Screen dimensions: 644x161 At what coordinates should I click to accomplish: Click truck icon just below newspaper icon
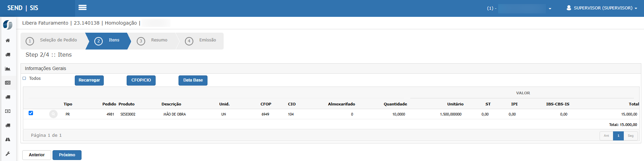[x=8, y=97]
